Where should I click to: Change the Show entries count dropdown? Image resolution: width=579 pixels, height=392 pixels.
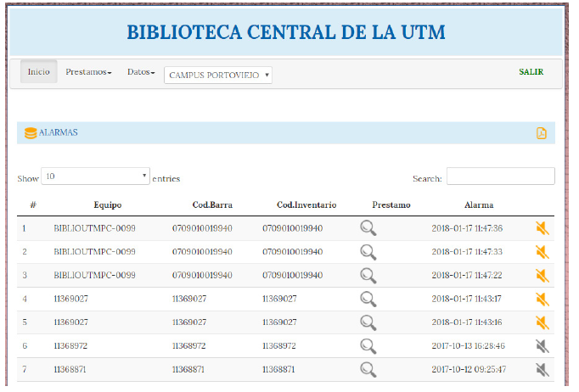[x=95, y=176]
